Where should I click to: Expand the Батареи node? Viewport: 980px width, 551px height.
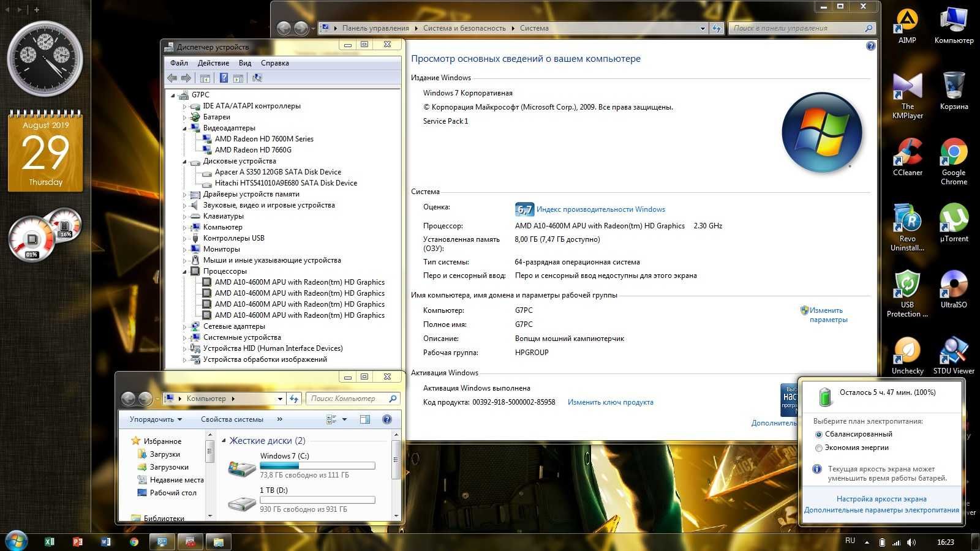[x=184, y=117]
